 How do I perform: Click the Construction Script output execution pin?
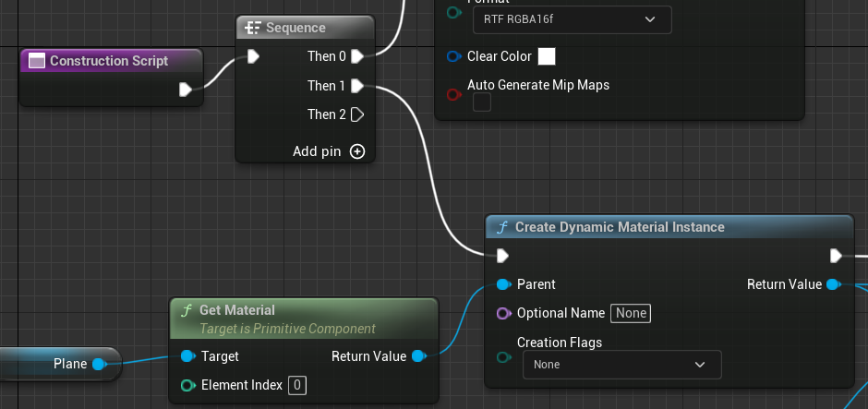[x=185, y=90]
